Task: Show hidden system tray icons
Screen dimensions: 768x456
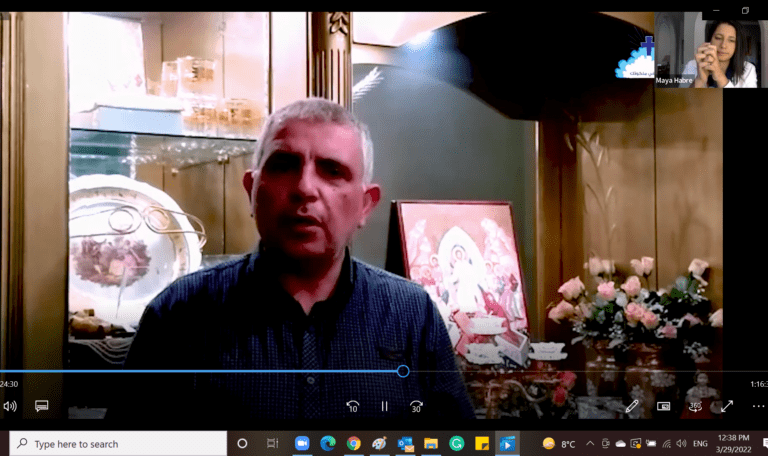Action: point(590,444)
